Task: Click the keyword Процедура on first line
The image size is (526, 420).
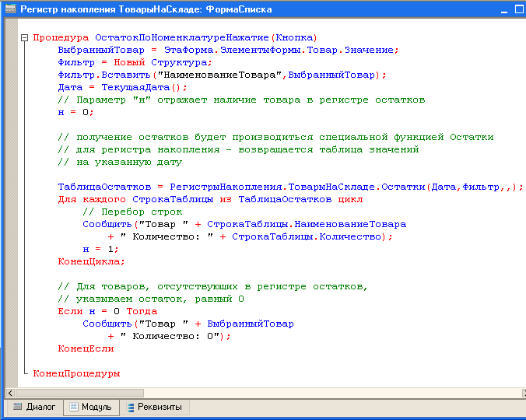Action: [x=61, y=37]
